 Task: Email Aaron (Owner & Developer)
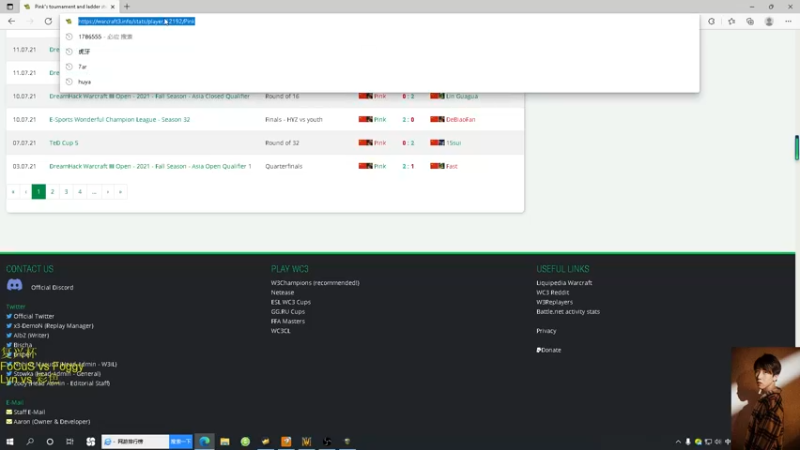coord(52,422)
